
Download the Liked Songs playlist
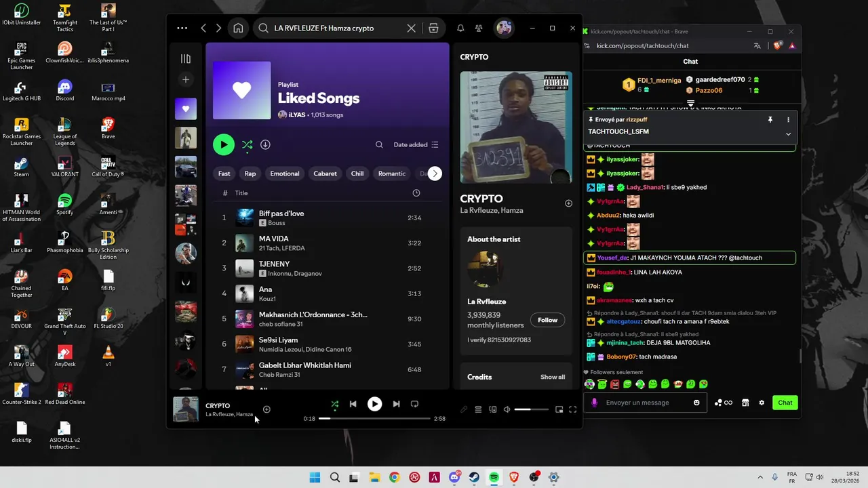pos(265,144)
